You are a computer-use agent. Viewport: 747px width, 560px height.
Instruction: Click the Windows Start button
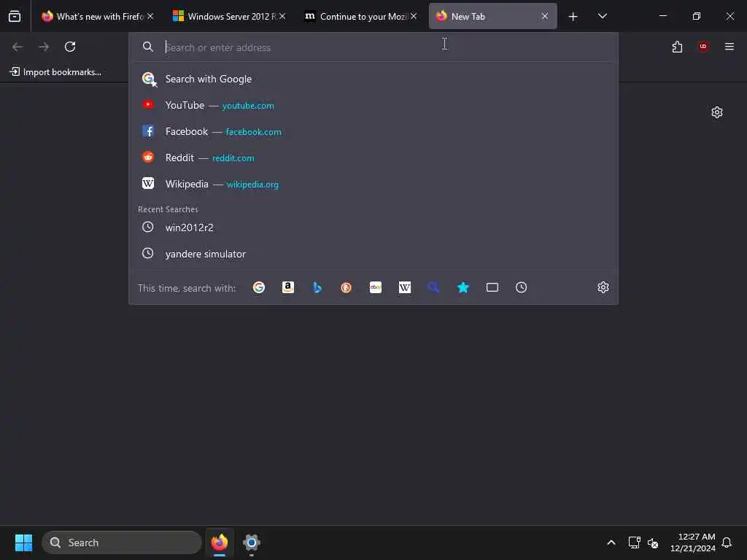tap(23, 542)
